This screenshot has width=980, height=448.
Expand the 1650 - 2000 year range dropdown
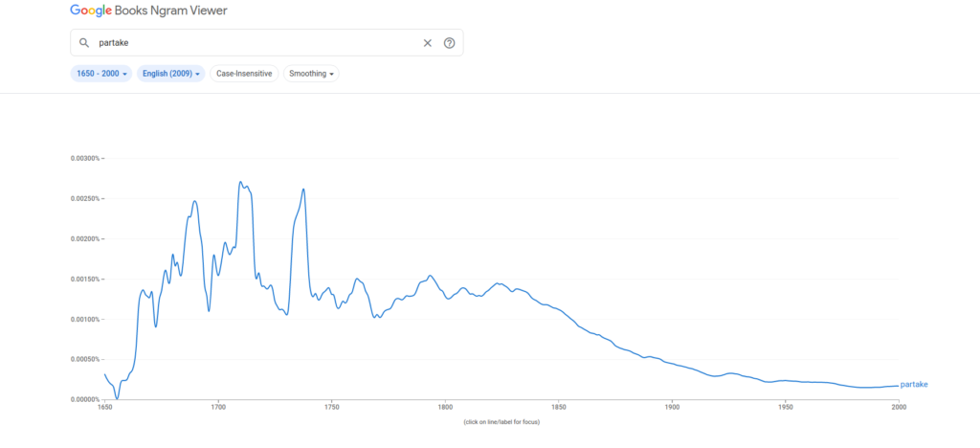coord(100,74)
